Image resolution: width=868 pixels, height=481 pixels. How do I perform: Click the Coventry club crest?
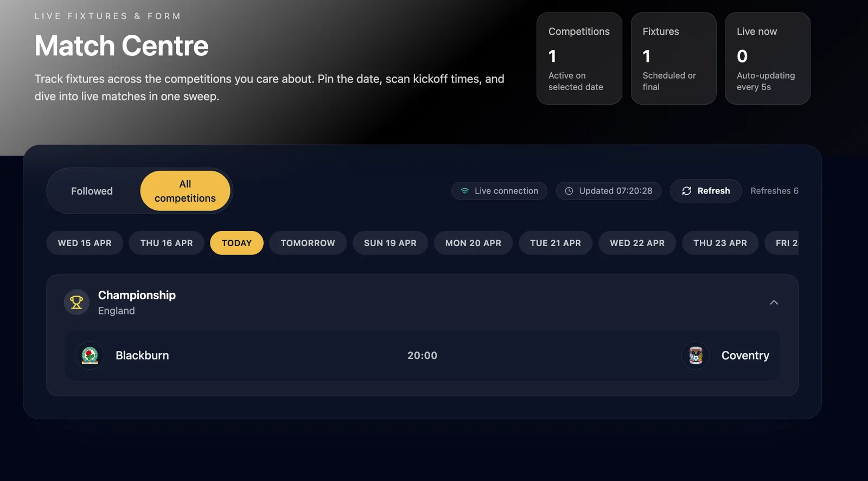coord(695,356)
